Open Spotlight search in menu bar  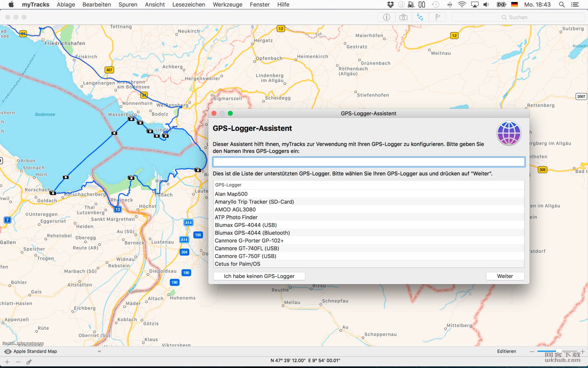coord(561,5)
